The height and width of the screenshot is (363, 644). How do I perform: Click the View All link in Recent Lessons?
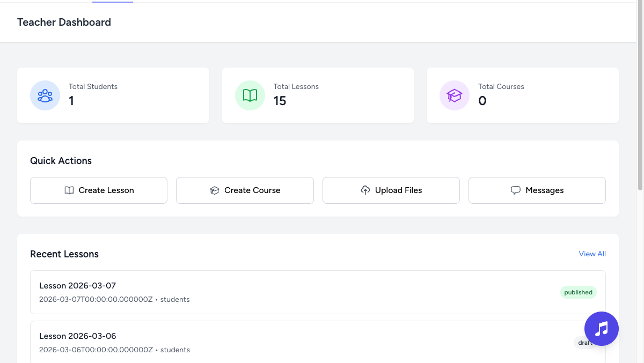592,254
